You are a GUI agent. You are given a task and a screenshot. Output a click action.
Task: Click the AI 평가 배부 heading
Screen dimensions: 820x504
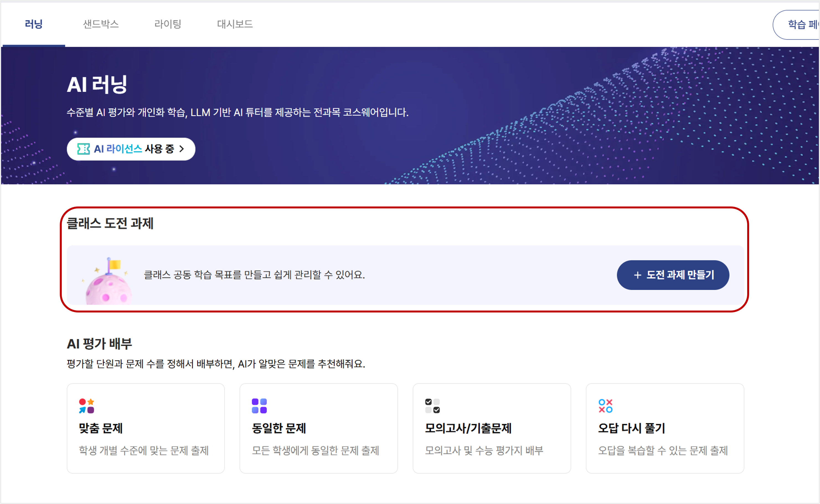click(99, 344)
